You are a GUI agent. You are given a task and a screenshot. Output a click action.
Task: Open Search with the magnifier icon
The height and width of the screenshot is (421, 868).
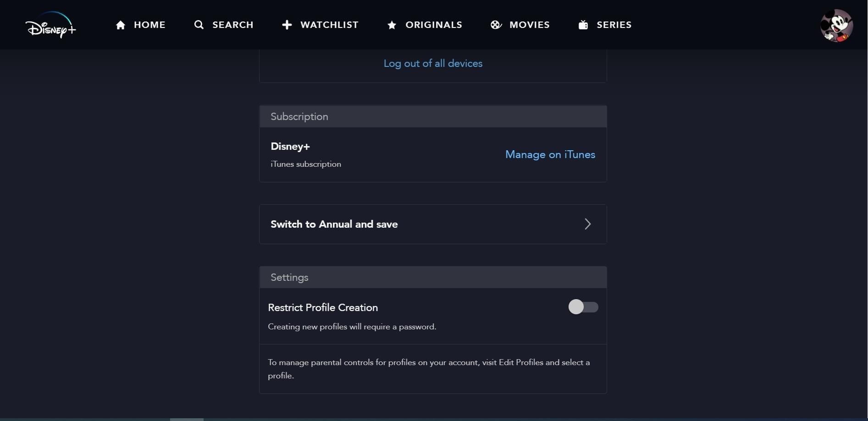[199, 25]
